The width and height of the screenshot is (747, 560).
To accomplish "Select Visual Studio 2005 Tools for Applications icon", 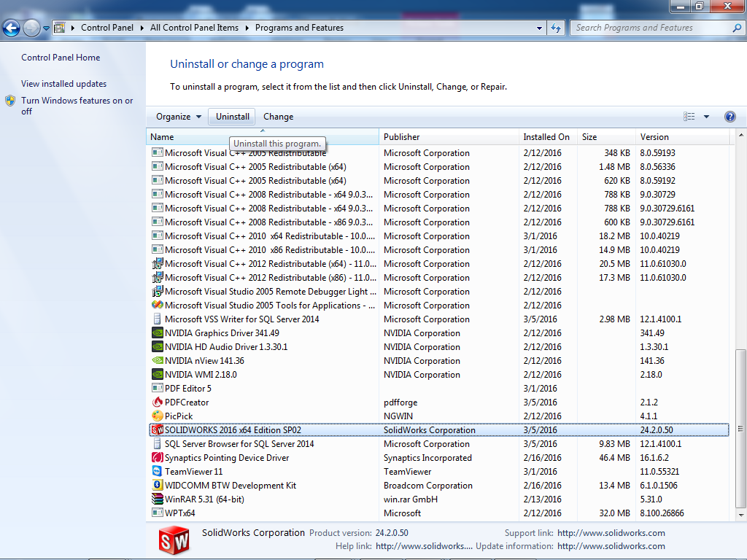I will pos(158,305).
